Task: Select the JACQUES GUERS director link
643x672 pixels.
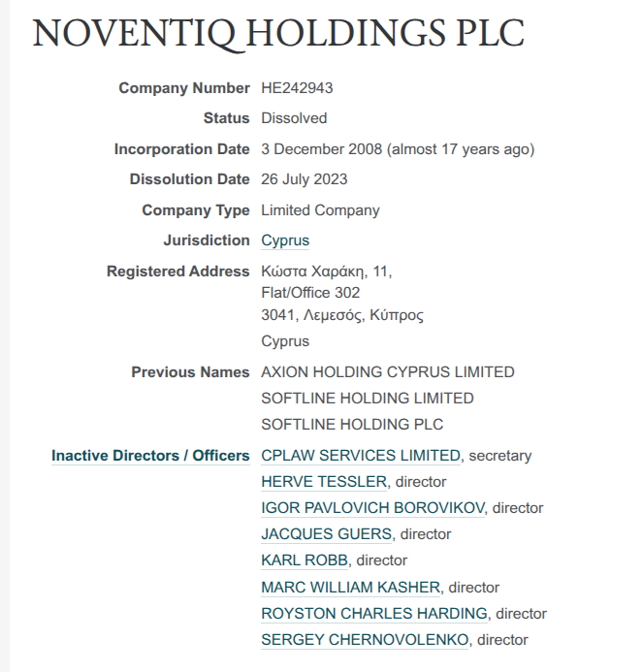Action: click(x=326, y=534)
